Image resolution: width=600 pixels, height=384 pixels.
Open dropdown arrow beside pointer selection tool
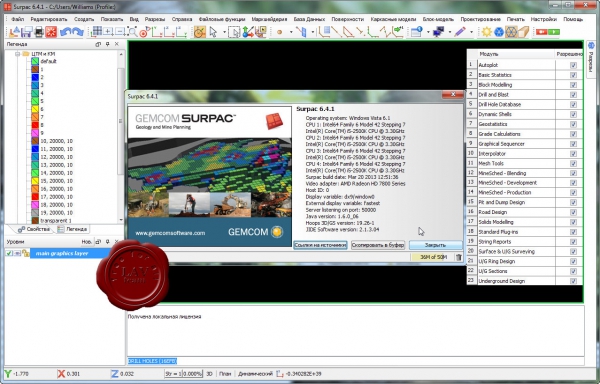[x=224, y=32]
